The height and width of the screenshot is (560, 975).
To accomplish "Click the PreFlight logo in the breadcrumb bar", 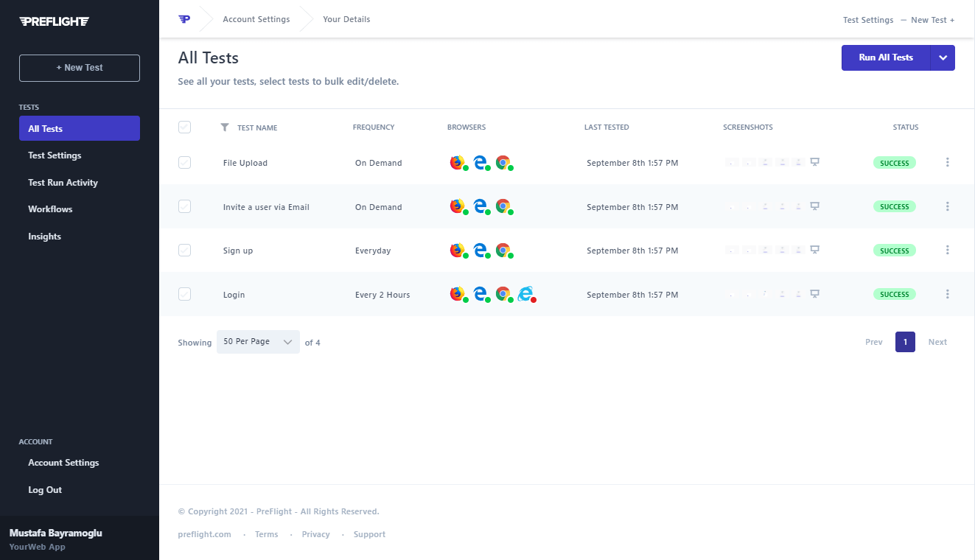I will click(x=184, y=19).
